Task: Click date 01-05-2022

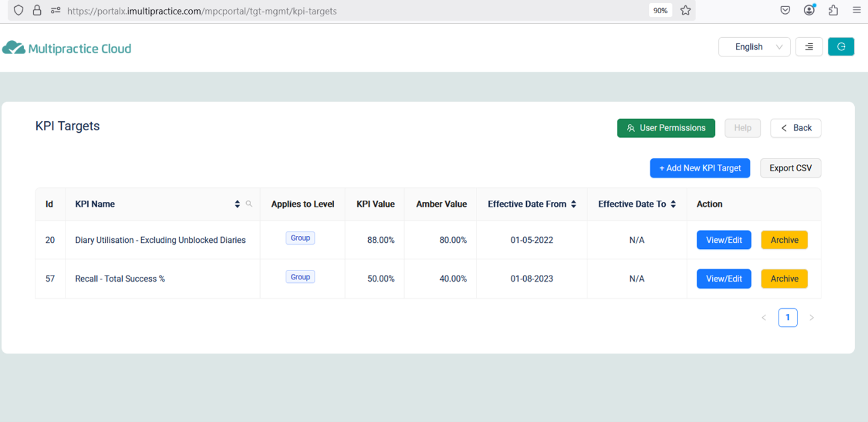Action: click(532, 240)
